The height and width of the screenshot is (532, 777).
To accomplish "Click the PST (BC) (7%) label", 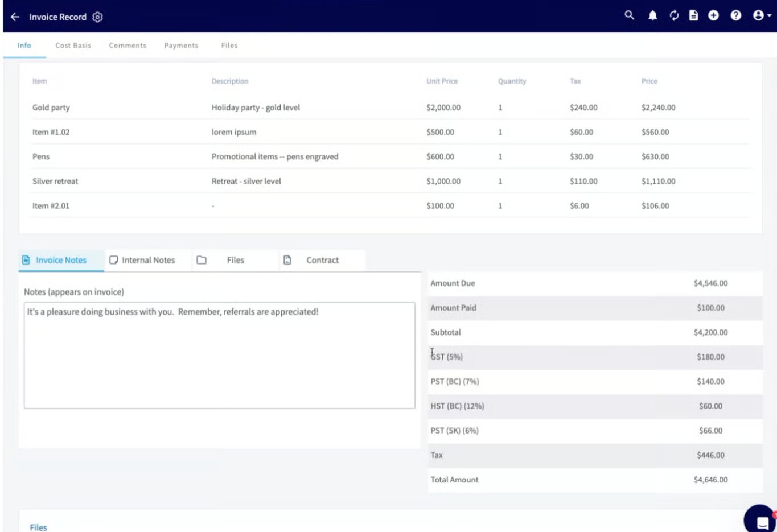I will (x=455, y=381).
